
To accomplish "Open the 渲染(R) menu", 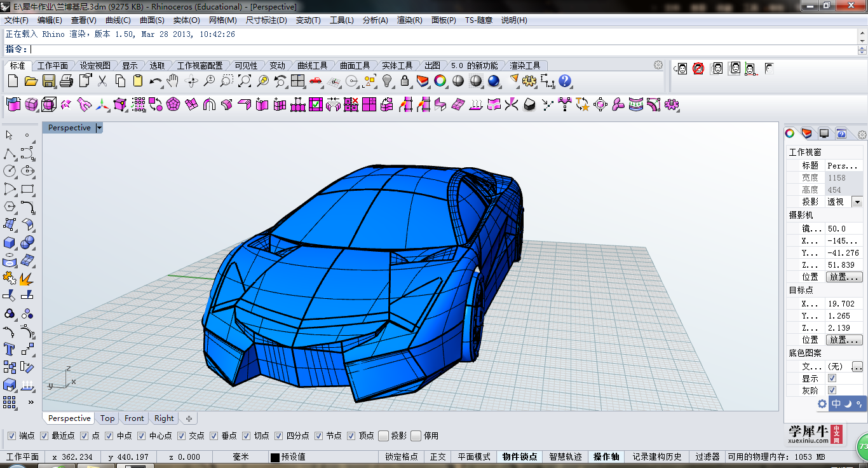I will [410, 20].
